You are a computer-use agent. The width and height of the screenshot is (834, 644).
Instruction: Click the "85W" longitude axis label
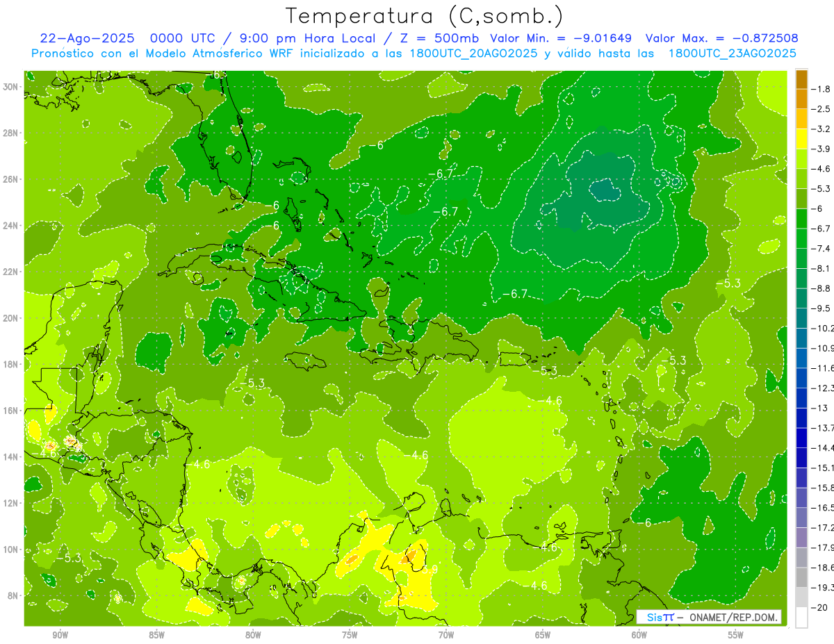tap(156, 635)
